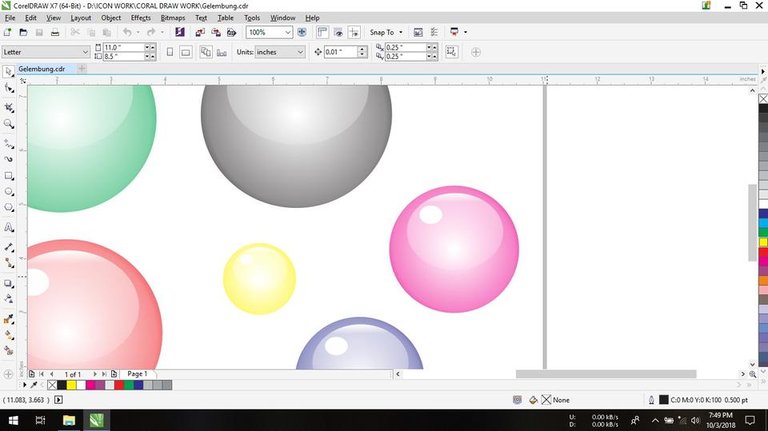This screenshot has height=431, width=768.
Task: Open the Gelembung.cdr document tab
Action: click(42, 69)
